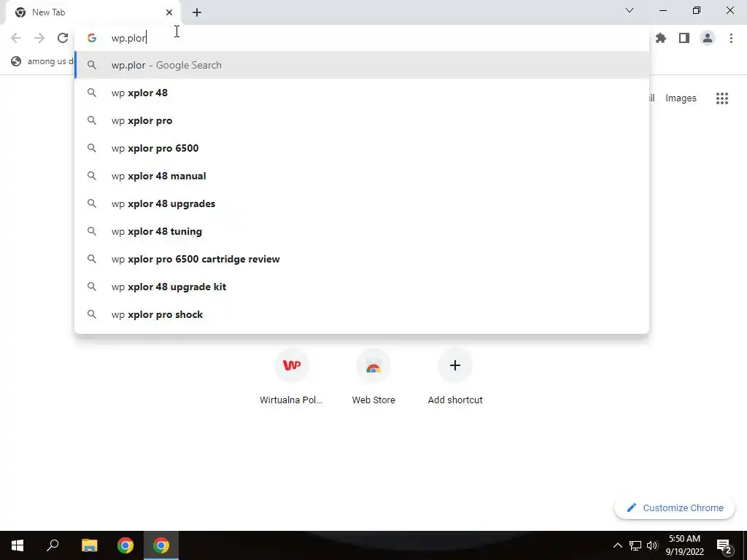The height and width of the screenshot is (560, 747).
Task: Go back with the back arrow
Action: pyautogui.click(x=16, y=38)
